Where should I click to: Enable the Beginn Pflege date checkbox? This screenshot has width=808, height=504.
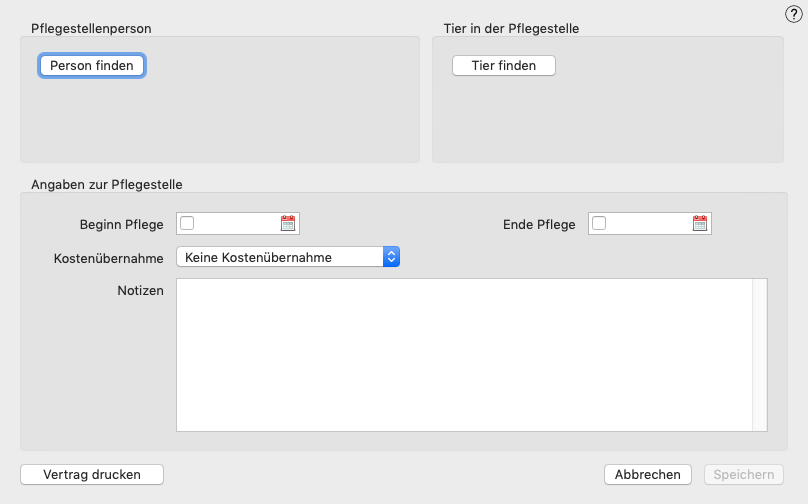point(187,223)
